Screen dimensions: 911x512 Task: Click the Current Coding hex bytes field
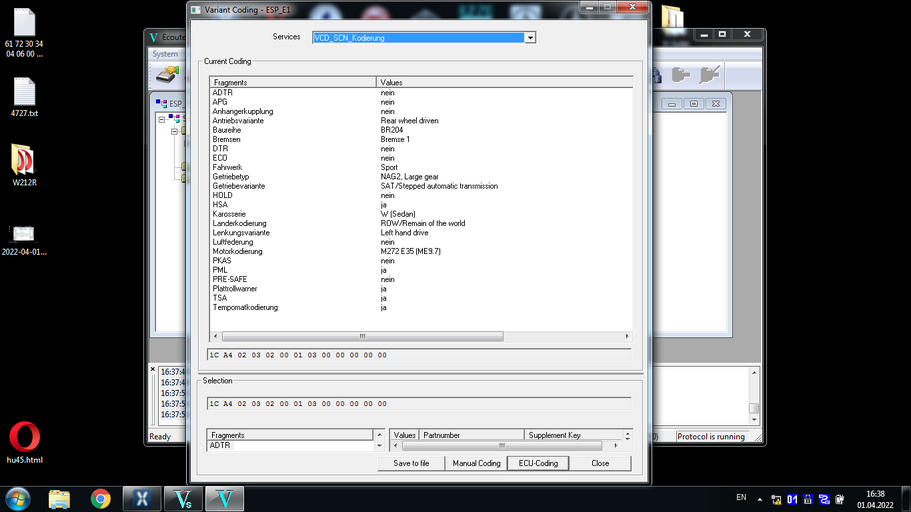pos(419,355)
